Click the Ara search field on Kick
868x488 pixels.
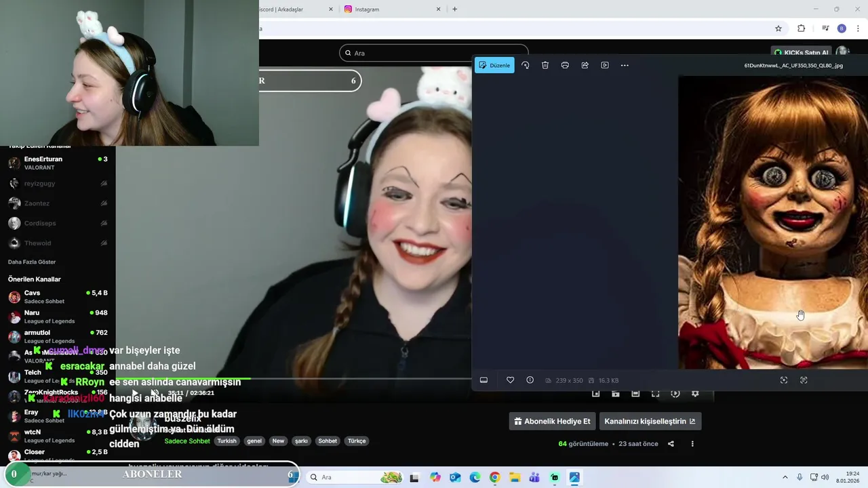click(x=434, y=53)
